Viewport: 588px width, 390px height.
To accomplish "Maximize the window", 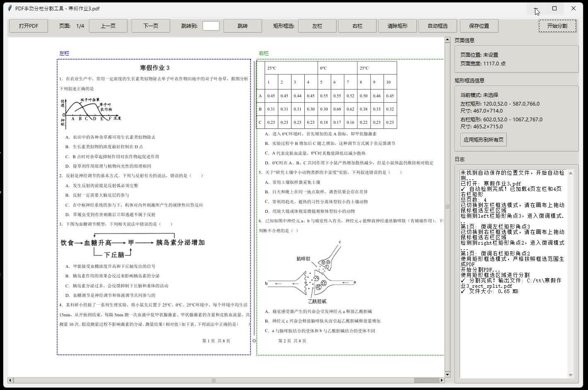I will point(554,8).
